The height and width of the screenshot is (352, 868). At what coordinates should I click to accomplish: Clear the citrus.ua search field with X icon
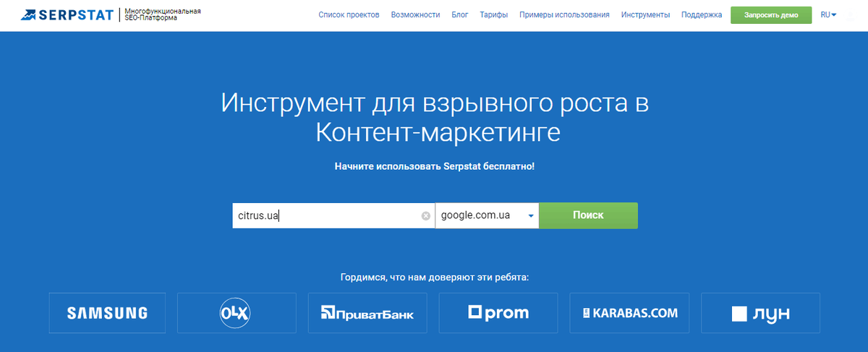coord(426,215)
